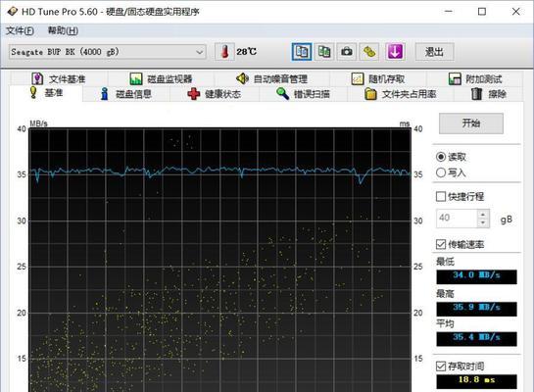534x392 pixels.
Task: Start the benchmark with 开始 button
Action: (471, 123)
